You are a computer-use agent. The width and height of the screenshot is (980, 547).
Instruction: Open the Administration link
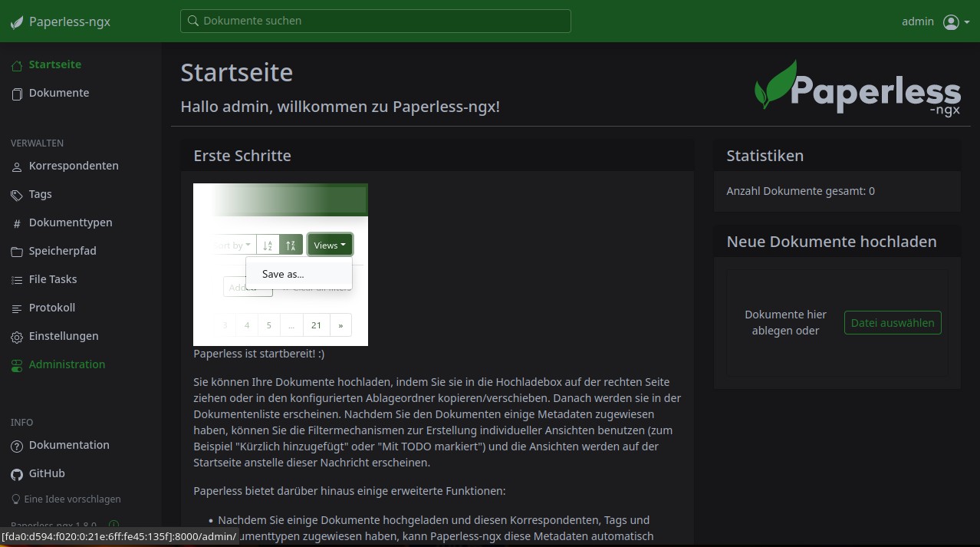(67, 365)
